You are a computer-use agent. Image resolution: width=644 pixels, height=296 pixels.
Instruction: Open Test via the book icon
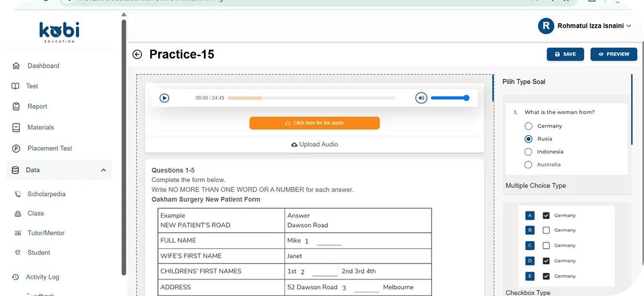[15, 86]
